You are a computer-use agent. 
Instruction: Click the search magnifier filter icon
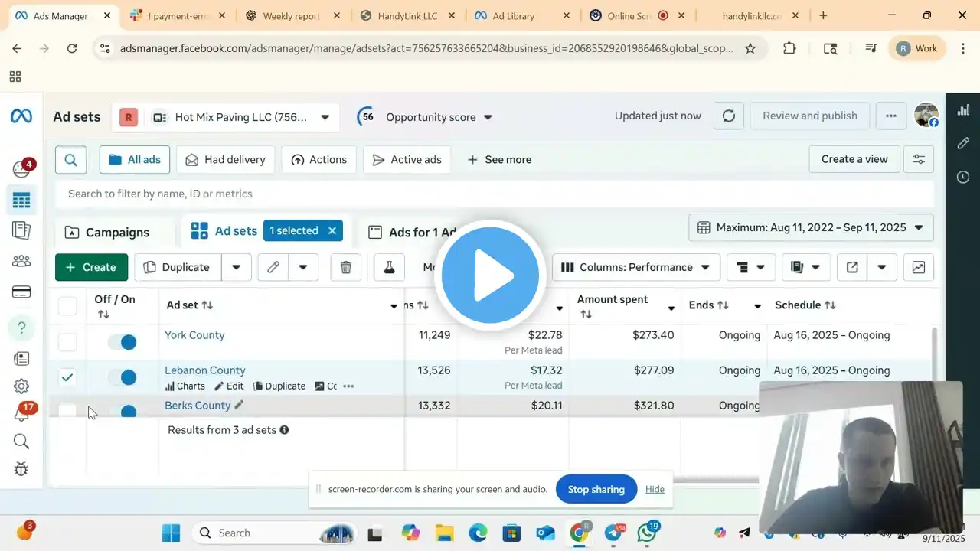coord(71,160)
